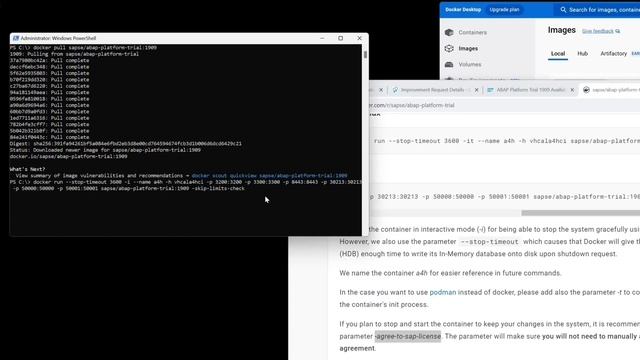The image size is (640, 360).
Task: Select Volumes in Docker Desktop sidebar
Action: tap(470, 64)
